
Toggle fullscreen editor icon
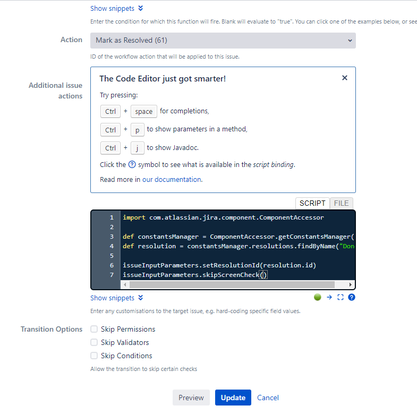[340, 297]
